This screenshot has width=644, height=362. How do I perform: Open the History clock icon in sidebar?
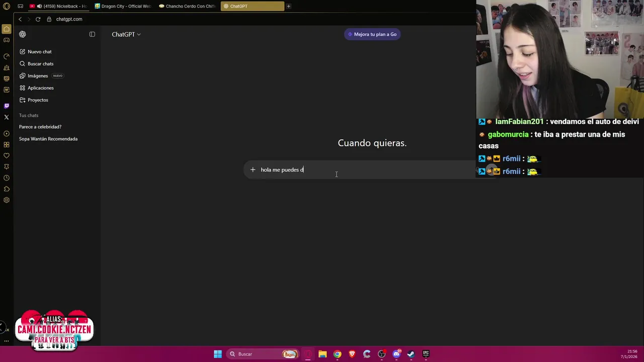tap(7, 178)
